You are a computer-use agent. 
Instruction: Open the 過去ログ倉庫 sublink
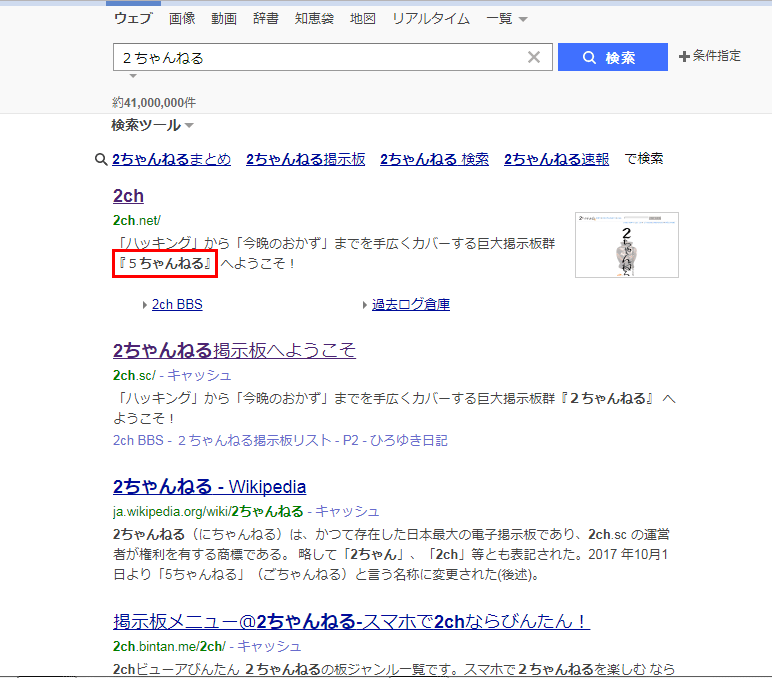[x=410, y=304]
